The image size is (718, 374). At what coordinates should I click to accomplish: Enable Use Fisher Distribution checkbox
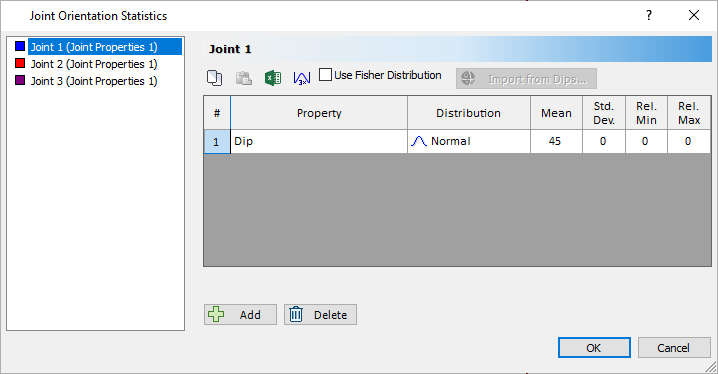pyautogui.click(x=325, y=75)
